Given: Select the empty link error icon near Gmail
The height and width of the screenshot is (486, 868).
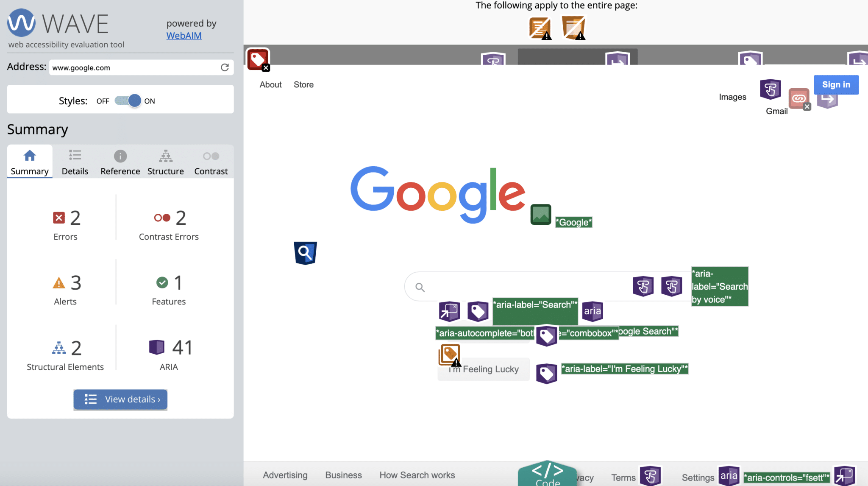Looking at the screenshot, I should pos(799,98).
